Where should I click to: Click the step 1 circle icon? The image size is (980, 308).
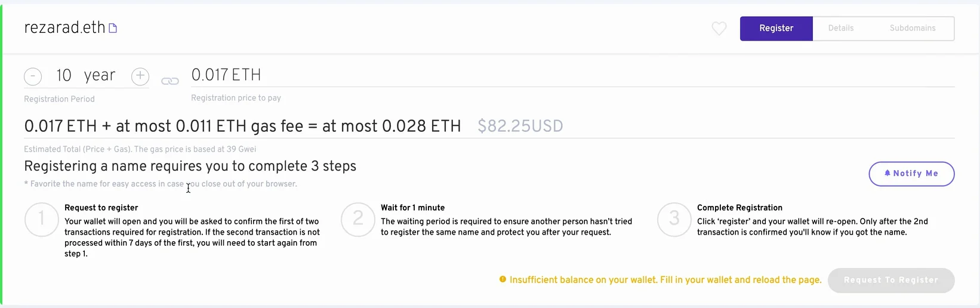[x=42, y=219]
